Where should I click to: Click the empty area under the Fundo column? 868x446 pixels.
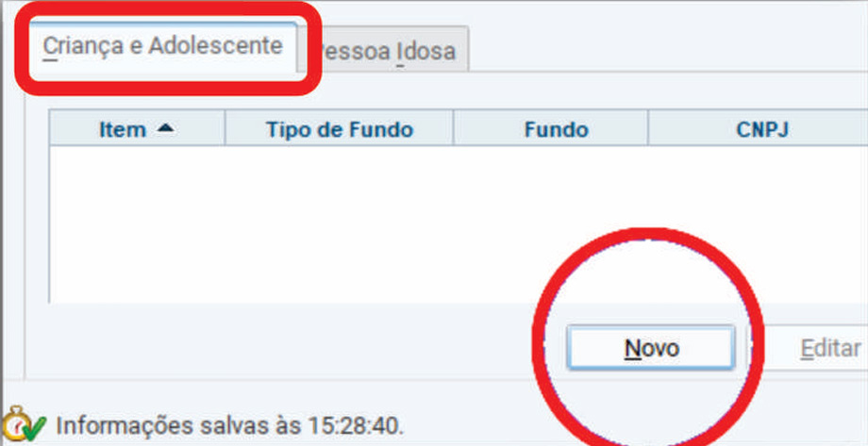[550, 224]
